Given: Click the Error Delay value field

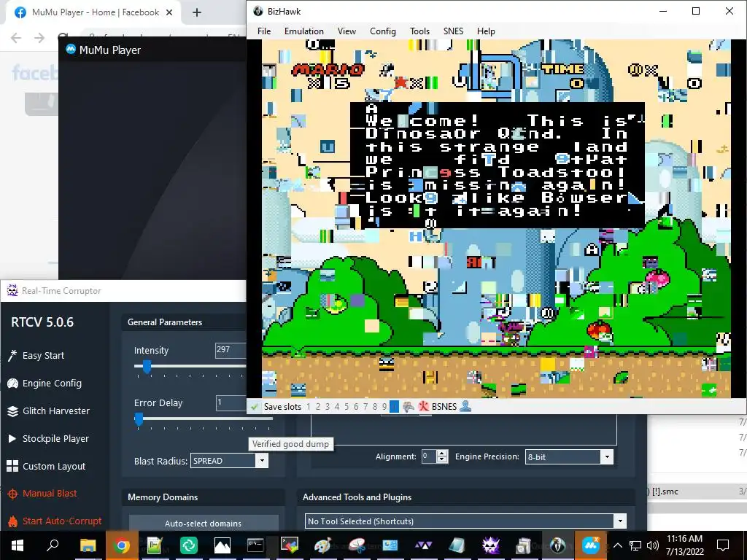Looking at the screenshot, I should [231, 402].
